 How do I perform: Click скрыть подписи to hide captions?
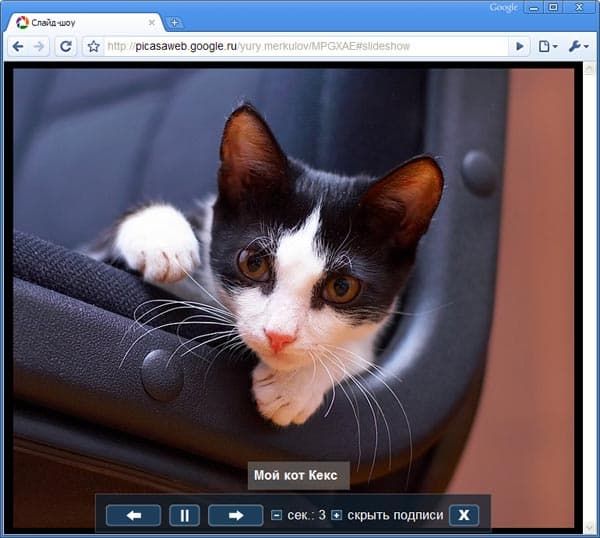coord(395,515)
